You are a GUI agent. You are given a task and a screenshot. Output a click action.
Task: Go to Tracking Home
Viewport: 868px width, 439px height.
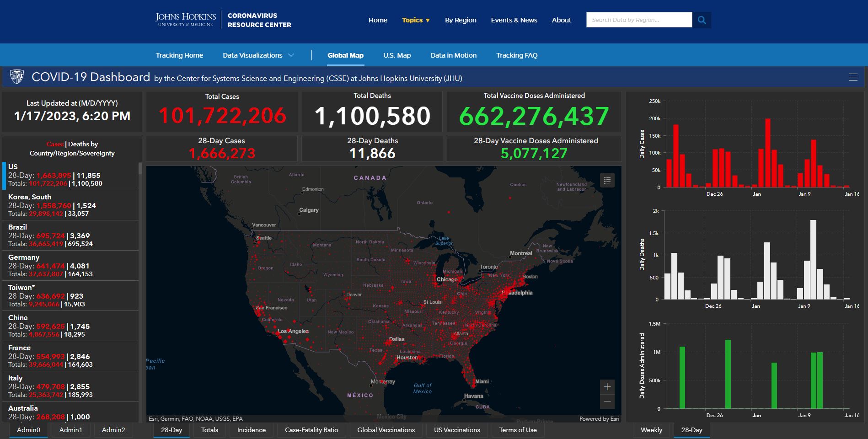click(179, 55)
